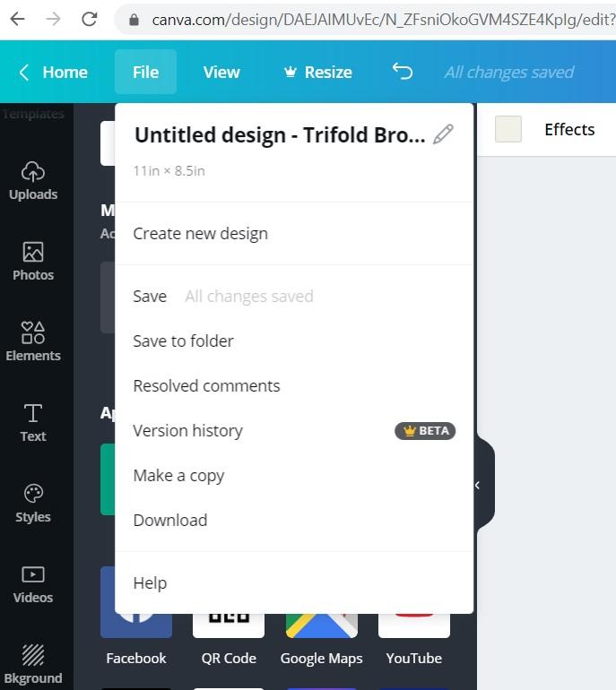
Task: Go back via Home chevron button
Action: (x=53, y=73)
